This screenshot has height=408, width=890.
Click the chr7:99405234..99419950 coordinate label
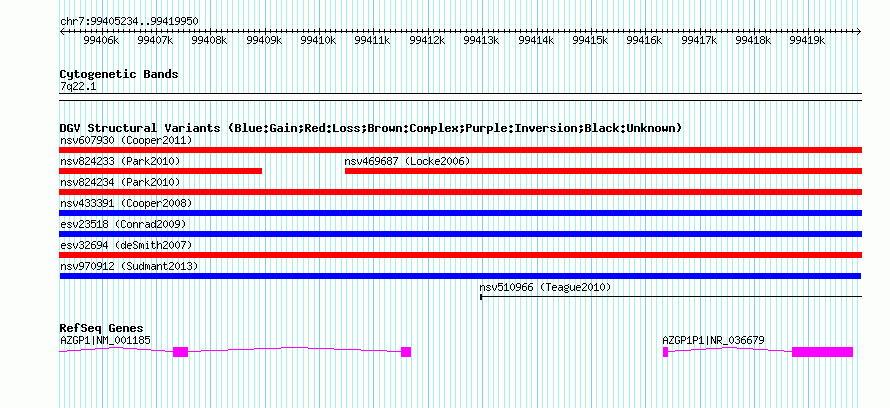pos(129,21)
